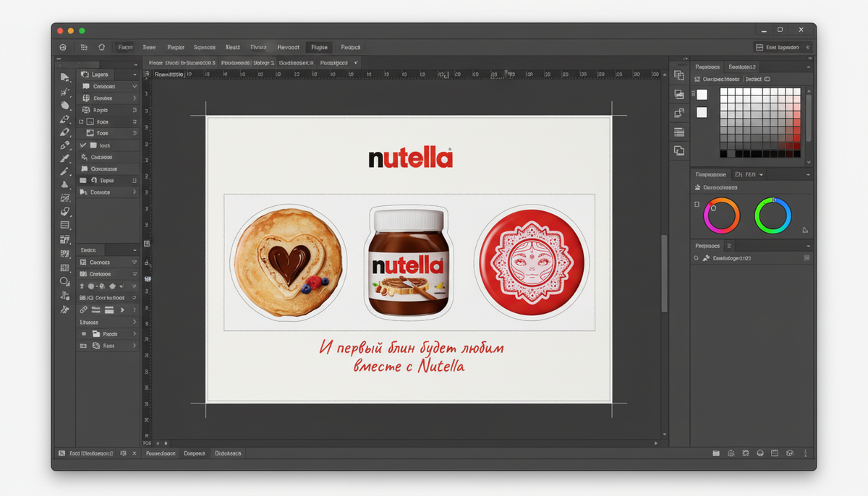Open the highlighted 'Flugise' menu

[x=319, y=47]
